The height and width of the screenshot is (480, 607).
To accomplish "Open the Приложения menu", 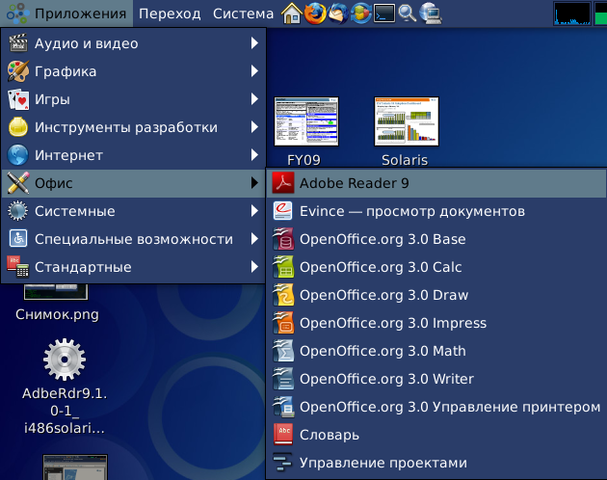I will pyautogui.click(x=67, y=14).
